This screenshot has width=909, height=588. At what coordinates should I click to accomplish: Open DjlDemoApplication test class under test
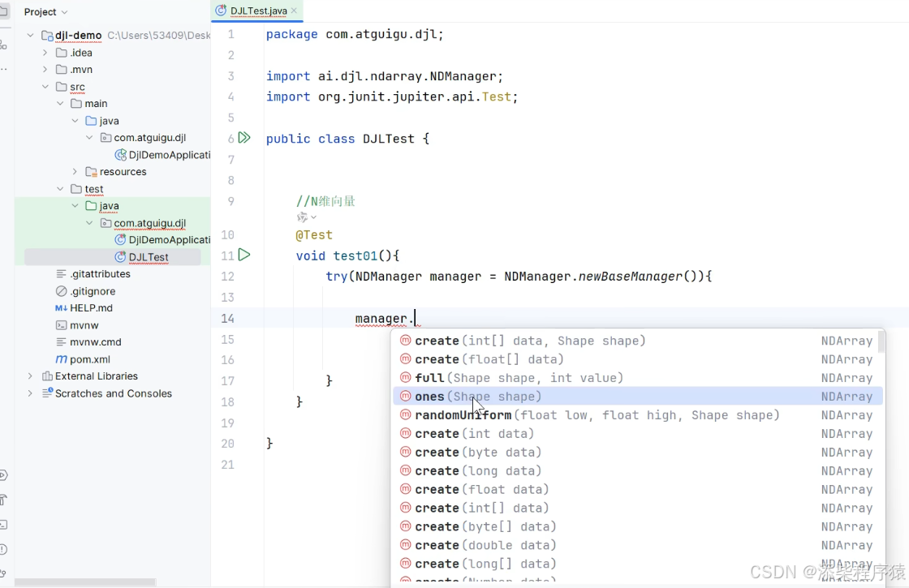[170, 240]
